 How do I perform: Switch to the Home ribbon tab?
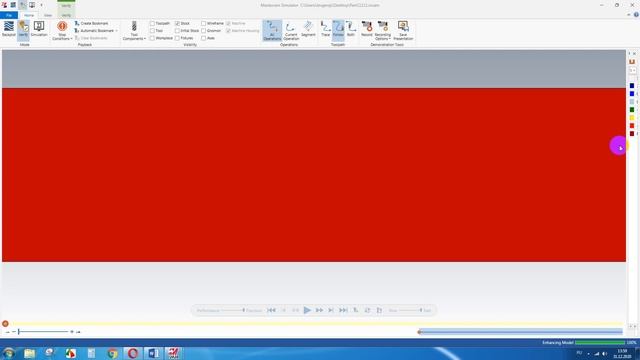(29, 15)
